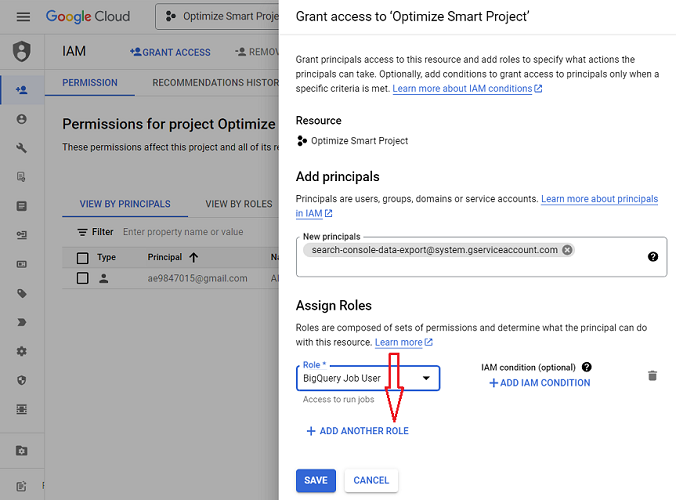Screen dimensions: 676x500
Task: Open the settings gear sidebar icon
Action: point(22,351)
